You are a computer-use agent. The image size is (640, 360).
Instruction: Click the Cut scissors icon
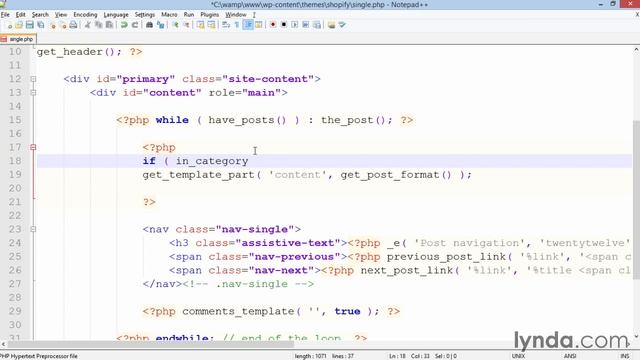[87, 25]
